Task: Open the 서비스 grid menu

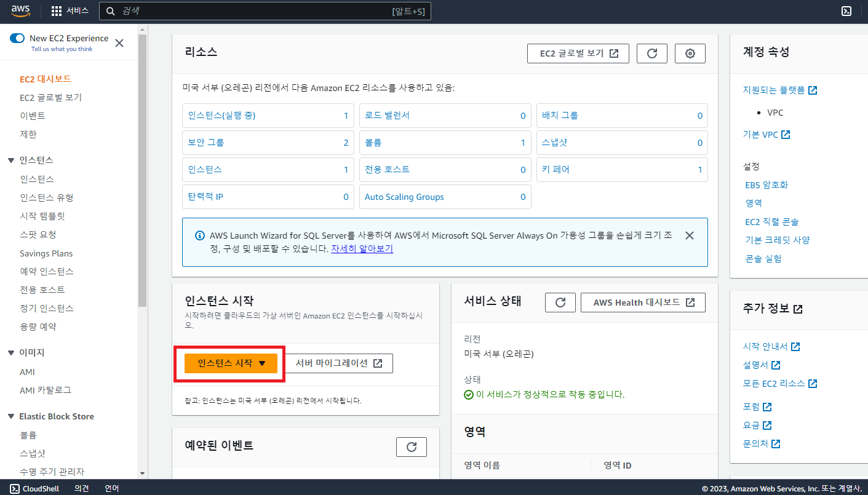Action: point(70,11)
